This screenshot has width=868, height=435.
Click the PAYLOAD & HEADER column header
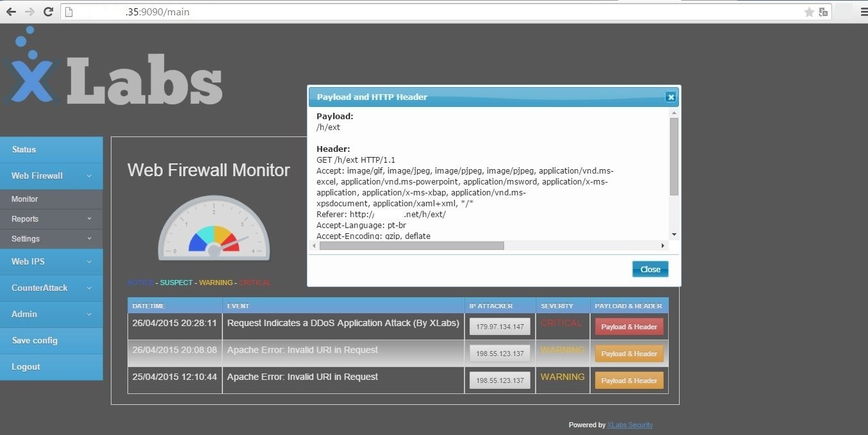pyautogui.click(x=629, y=306)
